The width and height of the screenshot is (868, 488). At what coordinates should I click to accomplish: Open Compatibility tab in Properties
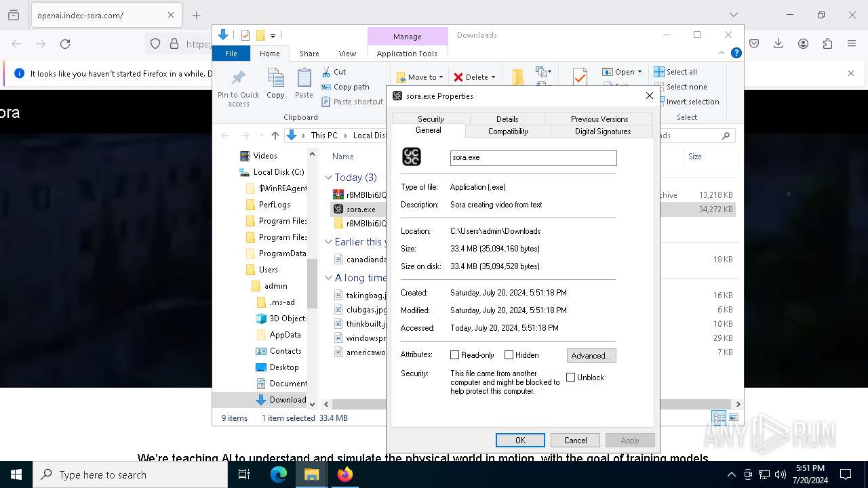click(x=508, y=131)
